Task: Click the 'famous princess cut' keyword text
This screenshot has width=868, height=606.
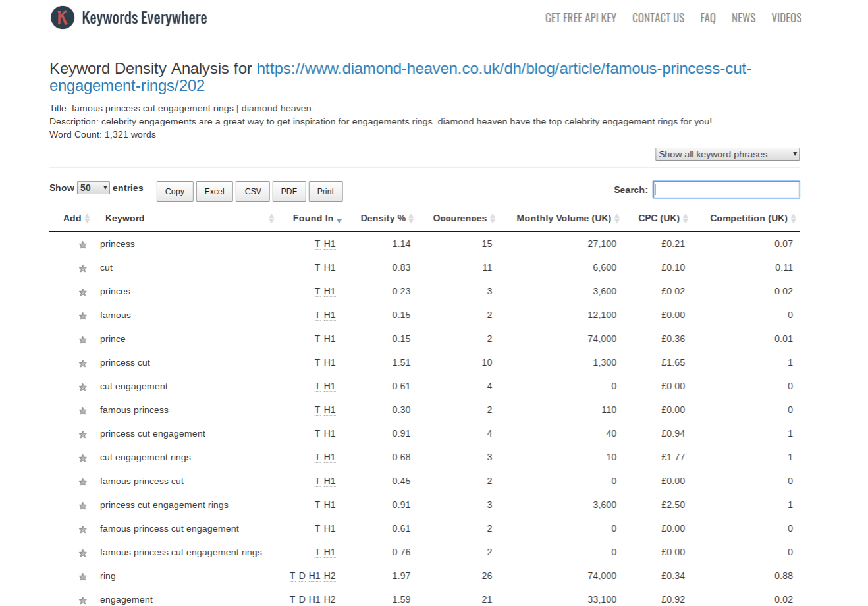Action: 142,481
